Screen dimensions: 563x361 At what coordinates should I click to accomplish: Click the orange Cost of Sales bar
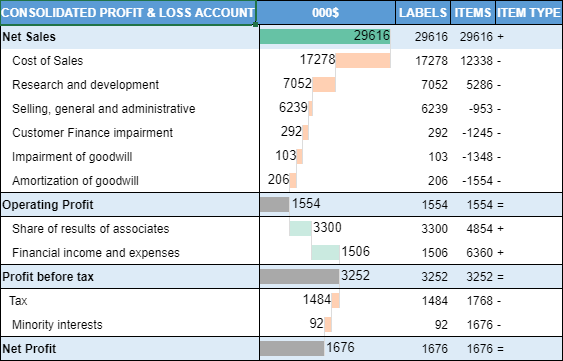click(363, 60)
